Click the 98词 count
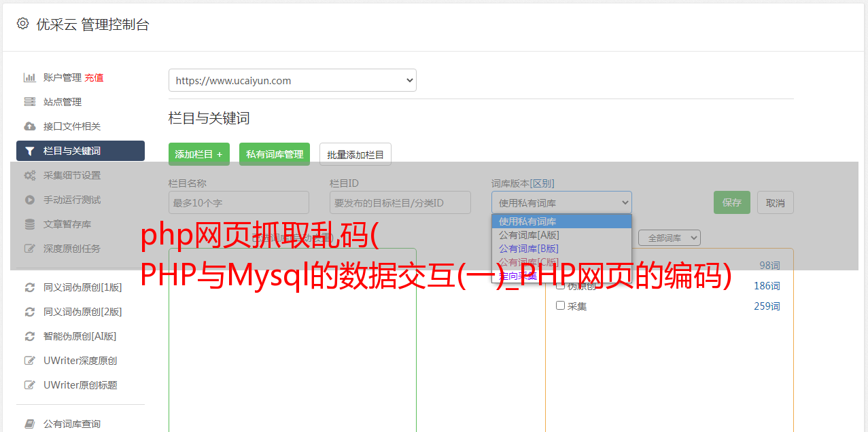This screenshot has height=432, width=868. click(769, 266)
